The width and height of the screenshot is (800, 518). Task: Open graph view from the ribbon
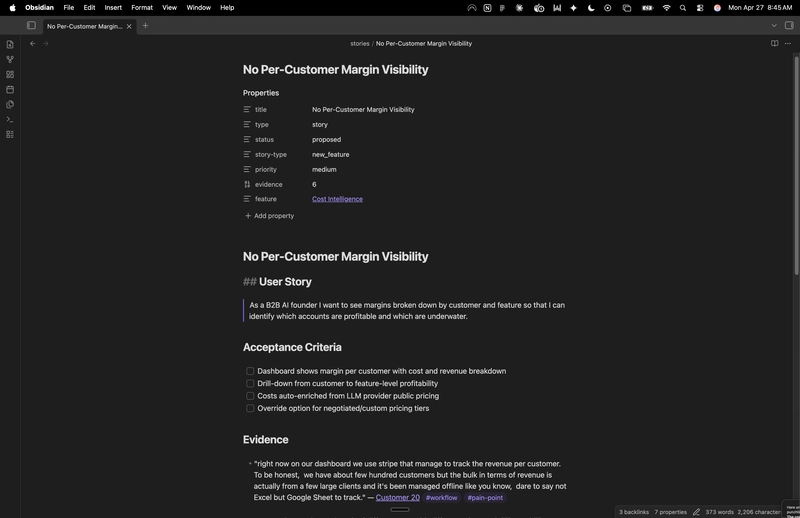point(10,59)
